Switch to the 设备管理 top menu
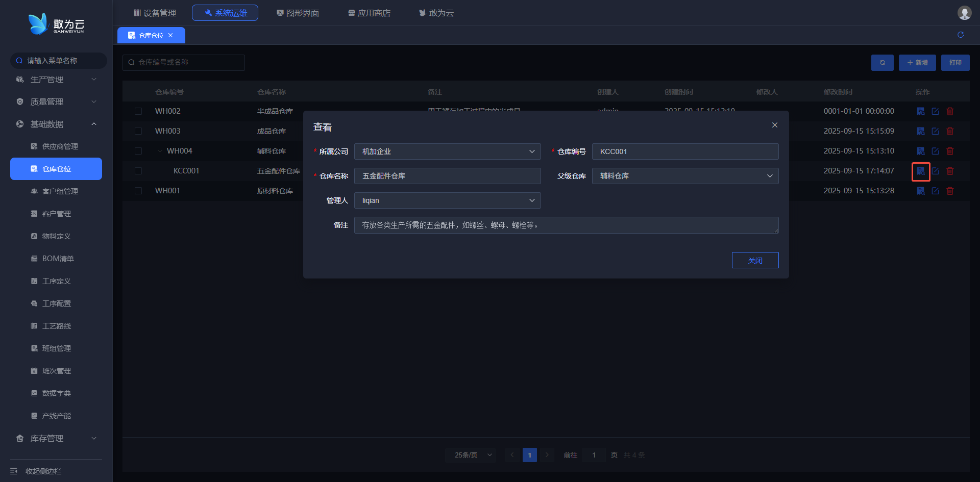Screen dimensions: 980x482 coord(155,13)
